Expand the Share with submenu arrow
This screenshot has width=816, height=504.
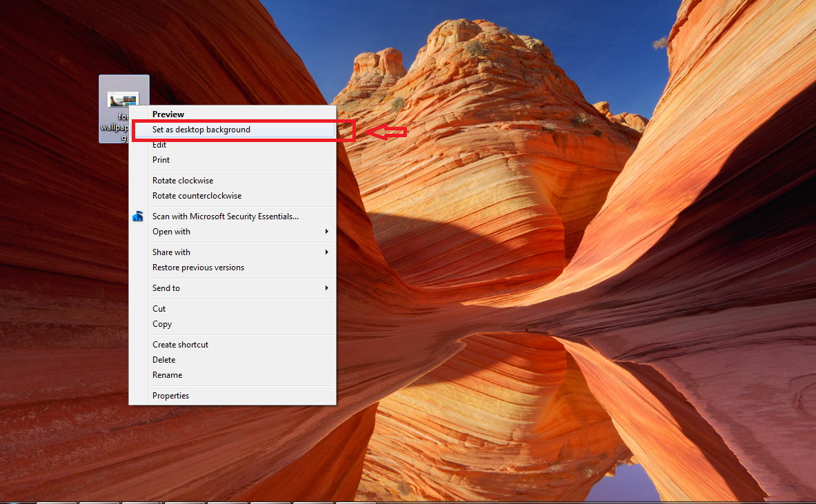tap(327, 252)
